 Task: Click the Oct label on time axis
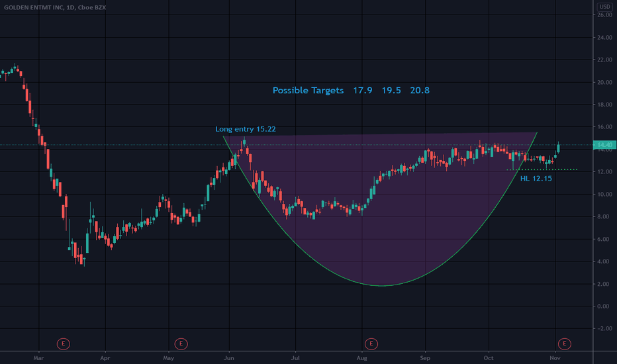click(489, 358)
